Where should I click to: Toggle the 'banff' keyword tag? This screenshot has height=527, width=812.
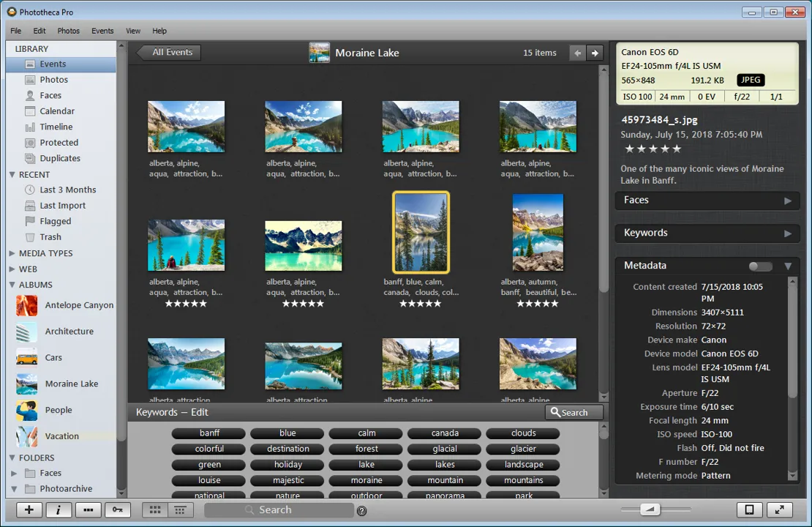pyautogui.click(x=208, y=433)
